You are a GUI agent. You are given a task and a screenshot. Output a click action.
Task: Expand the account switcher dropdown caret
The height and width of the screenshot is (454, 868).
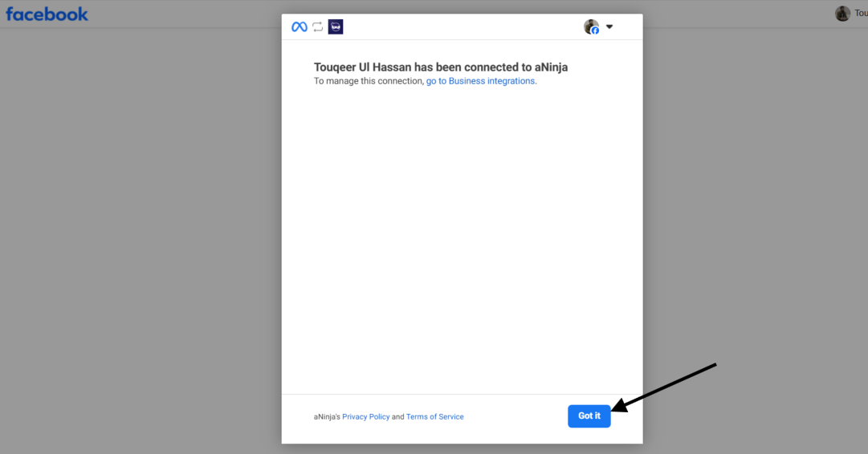pyautogui.click(x=609, y=26)
